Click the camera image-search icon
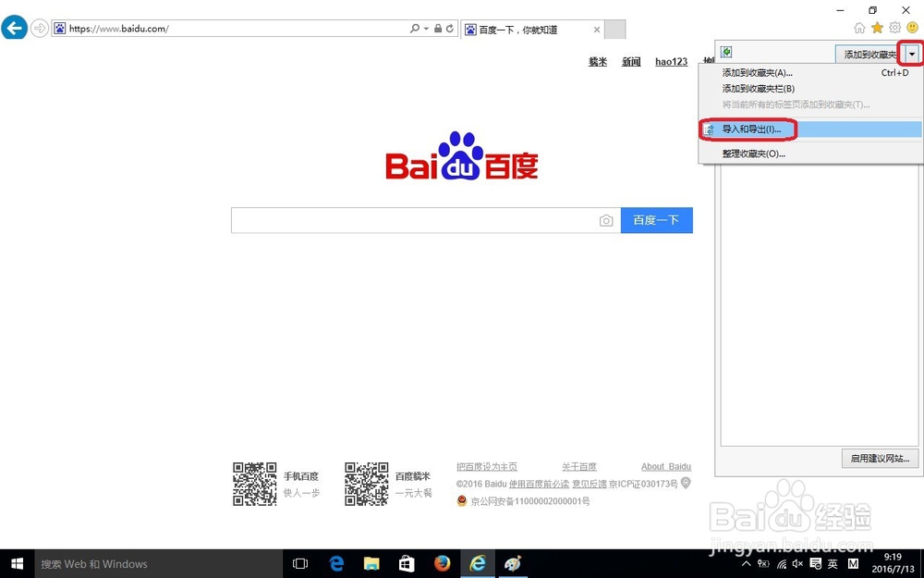The image size is (924, 578). [606, 221]
